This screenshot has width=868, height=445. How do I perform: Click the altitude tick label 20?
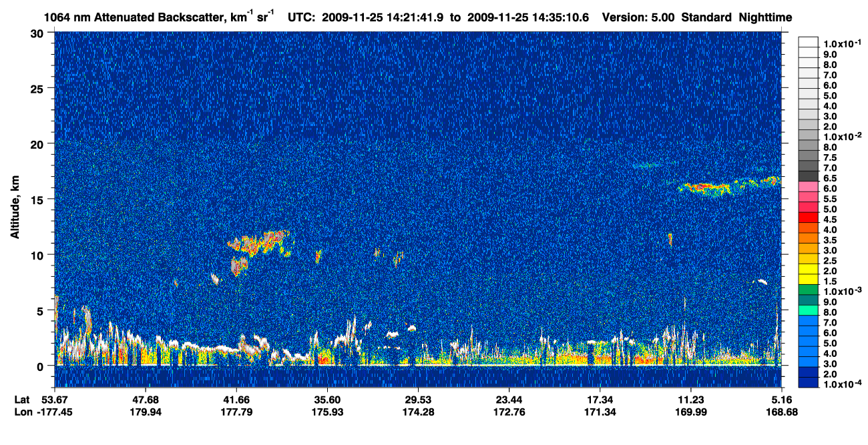coord(36,143)
